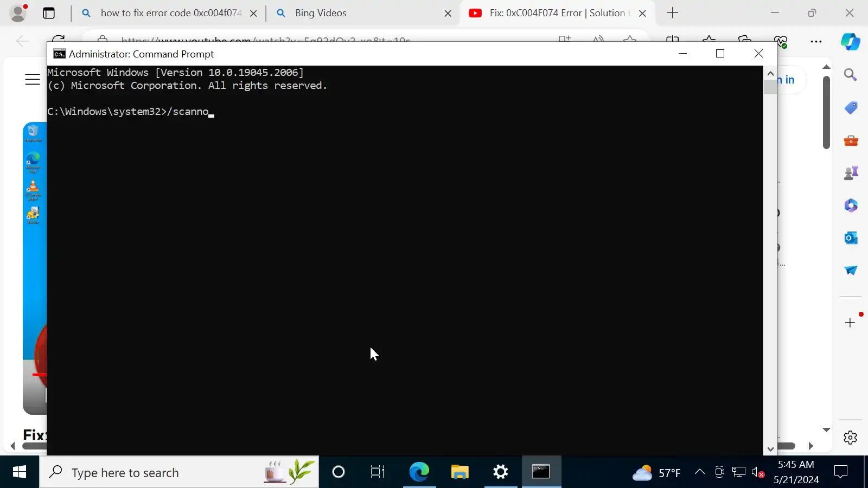Open Windows Start menu
The height and width of the screenshot is (488, 868).
[20, 472]
